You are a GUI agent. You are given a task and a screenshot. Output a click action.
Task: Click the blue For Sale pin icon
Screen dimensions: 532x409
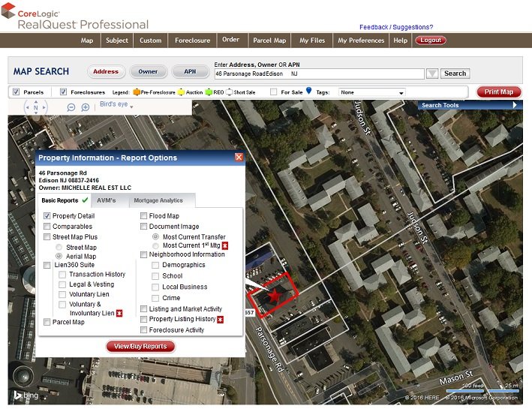pyautogui.click(x=308, y=92)
